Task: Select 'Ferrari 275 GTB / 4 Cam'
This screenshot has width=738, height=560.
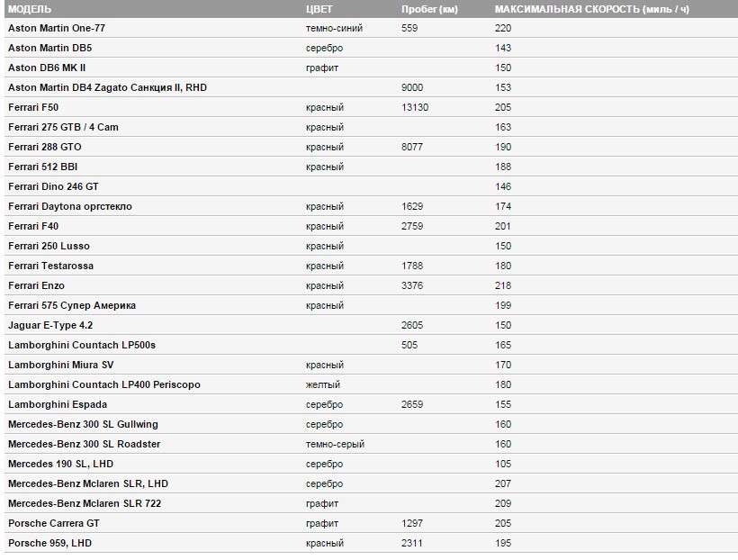Action: click(63, 127)
